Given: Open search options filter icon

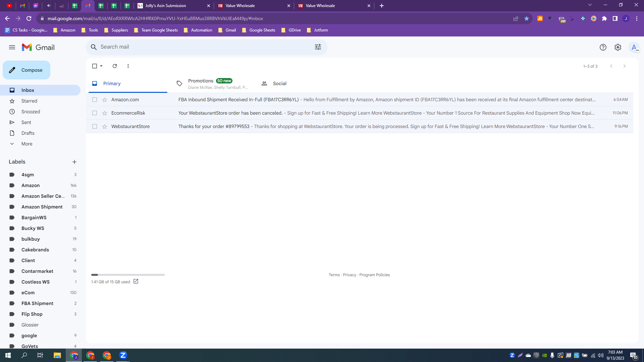Looking at the screenshot, I should (x=318, y=47).
